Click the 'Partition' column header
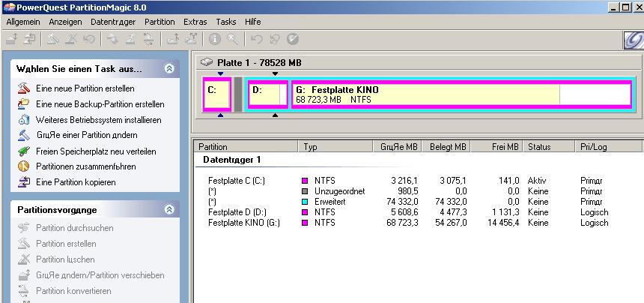This screenshot has width=644, height=303. (x=246, y=147)
